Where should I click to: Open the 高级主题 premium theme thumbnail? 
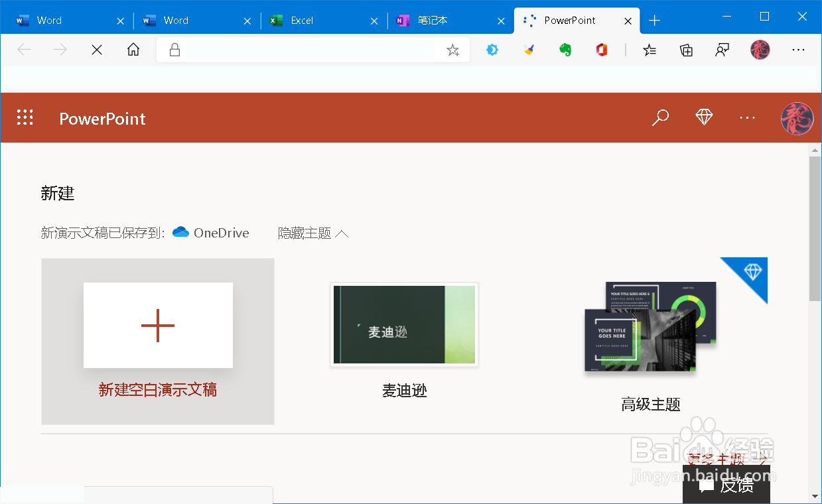651,327
